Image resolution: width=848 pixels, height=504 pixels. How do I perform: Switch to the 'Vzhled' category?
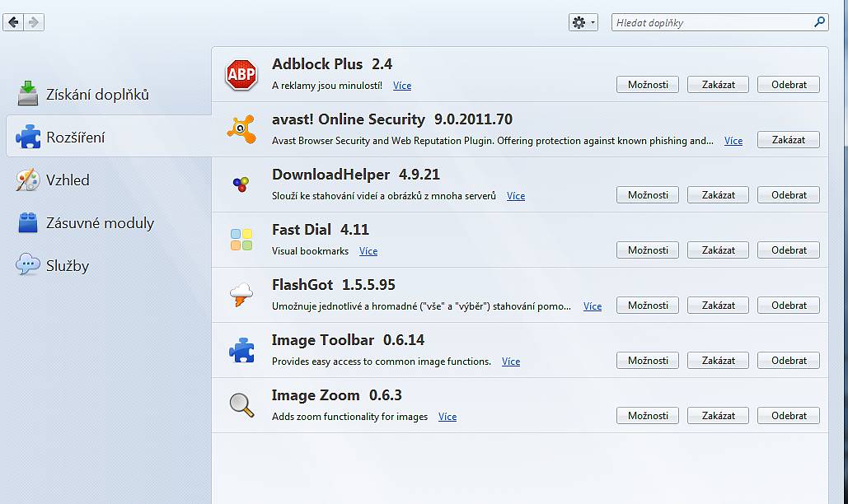(109, 180)
